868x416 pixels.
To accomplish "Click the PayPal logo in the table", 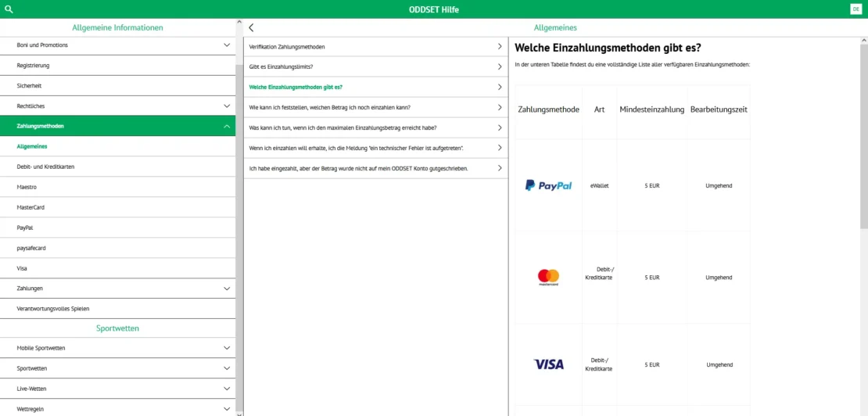I will point(548,185).
